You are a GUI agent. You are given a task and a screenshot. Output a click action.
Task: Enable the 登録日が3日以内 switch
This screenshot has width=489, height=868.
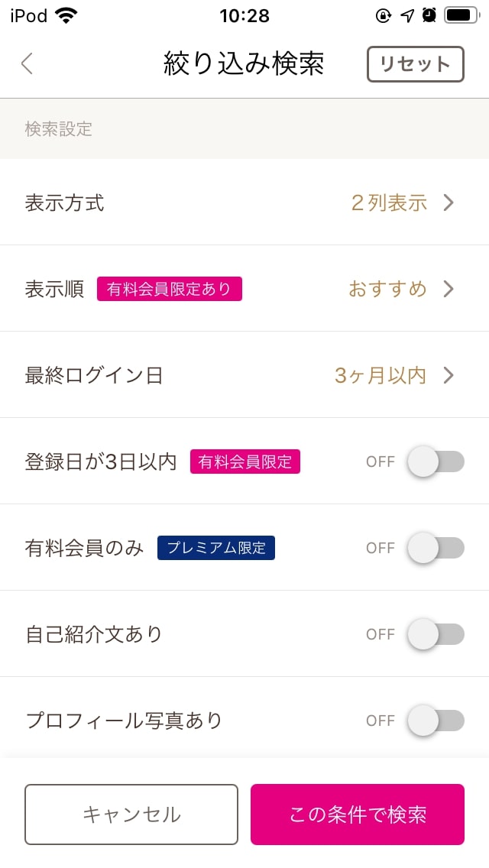[x=437, y=462]
